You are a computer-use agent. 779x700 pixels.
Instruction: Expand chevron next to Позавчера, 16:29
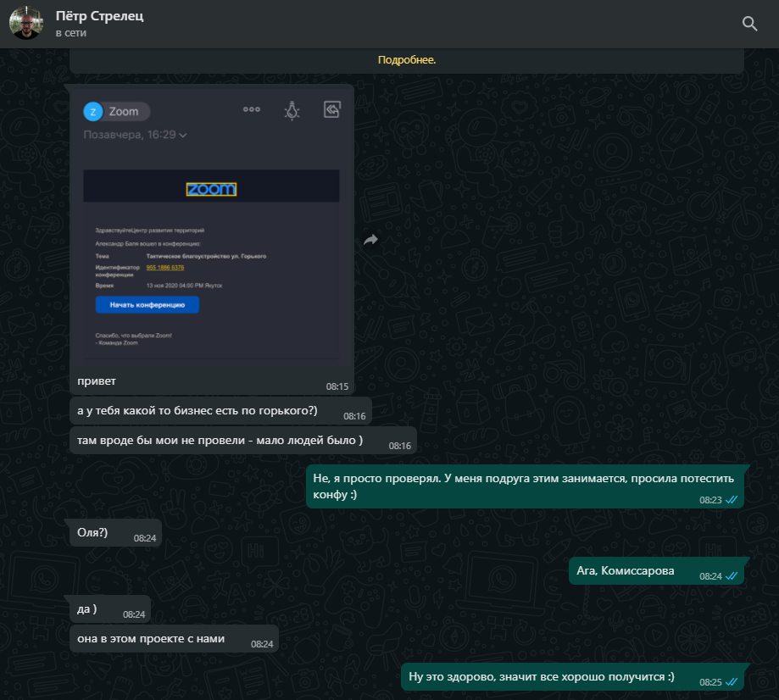coord(183,135)
